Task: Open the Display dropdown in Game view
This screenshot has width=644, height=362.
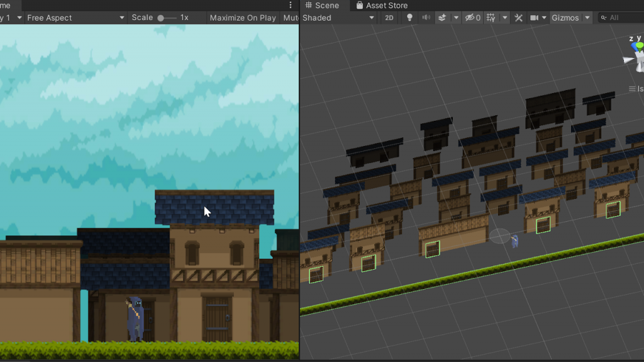Action: (x=11, y=18)
